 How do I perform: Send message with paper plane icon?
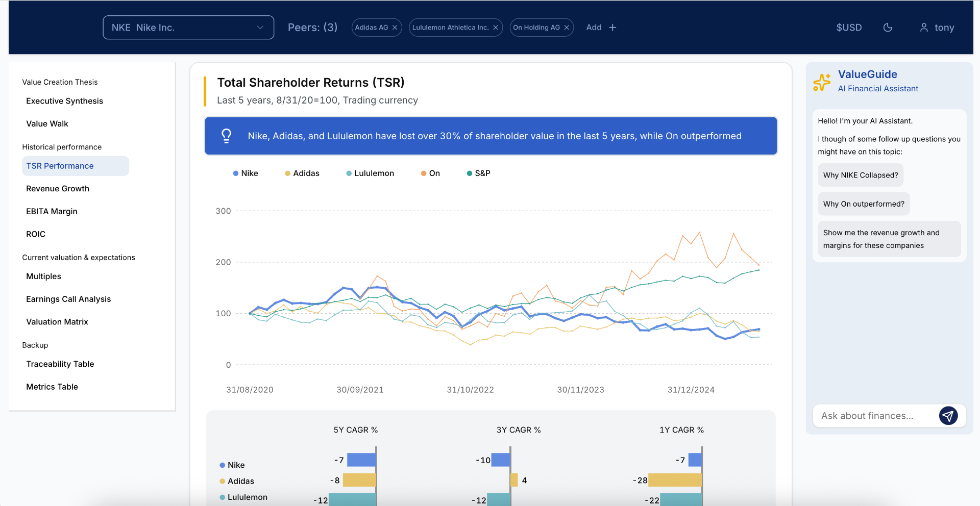[x=948, y=416]
